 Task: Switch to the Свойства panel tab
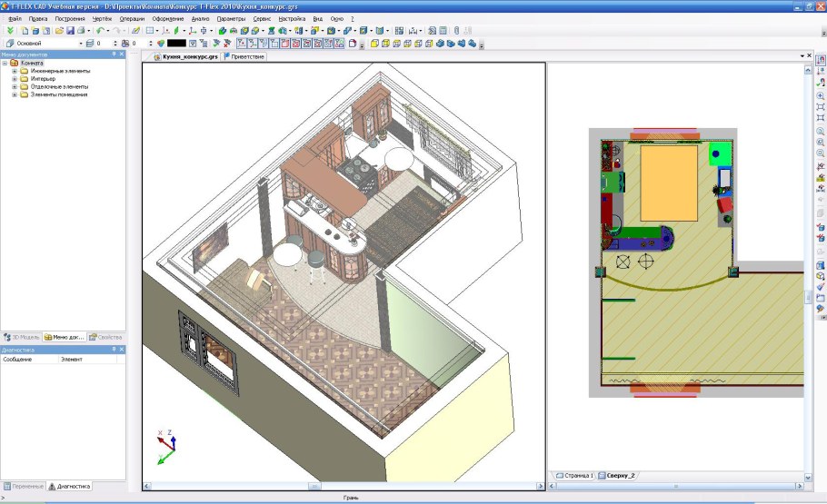[107, 337]
